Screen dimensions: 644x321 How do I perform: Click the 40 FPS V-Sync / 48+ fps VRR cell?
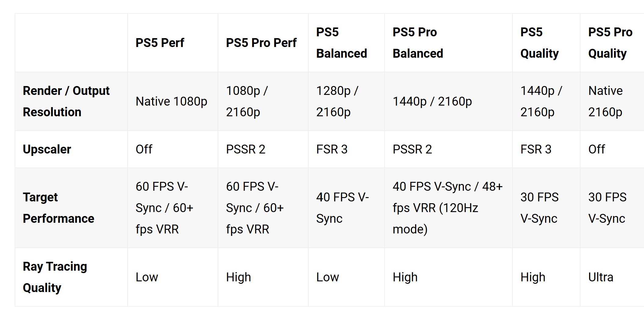pyautogui.click(x=447, y=208)
